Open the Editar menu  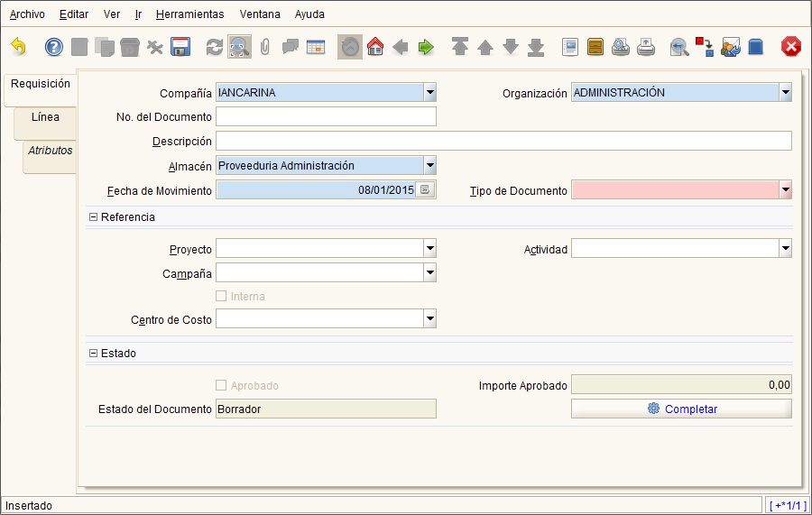point(74,14)
